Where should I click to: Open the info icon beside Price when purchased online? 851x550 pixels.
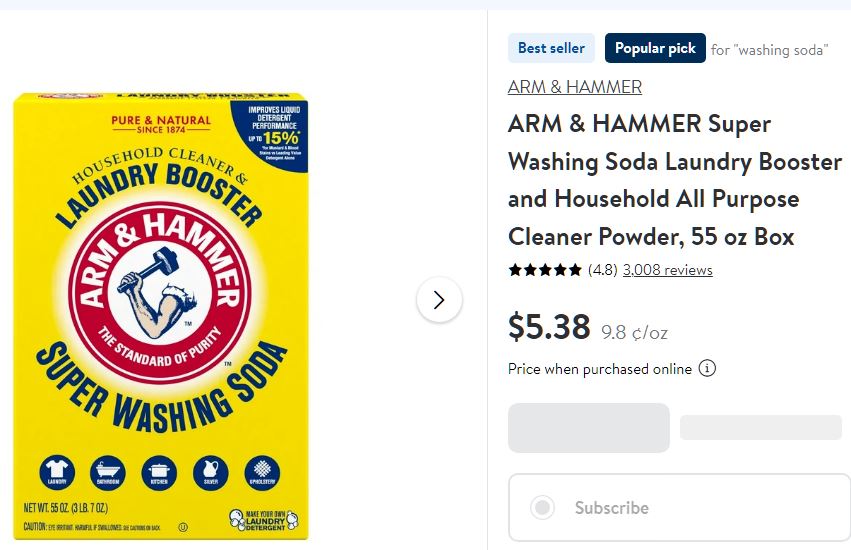(x=707, y=368)
